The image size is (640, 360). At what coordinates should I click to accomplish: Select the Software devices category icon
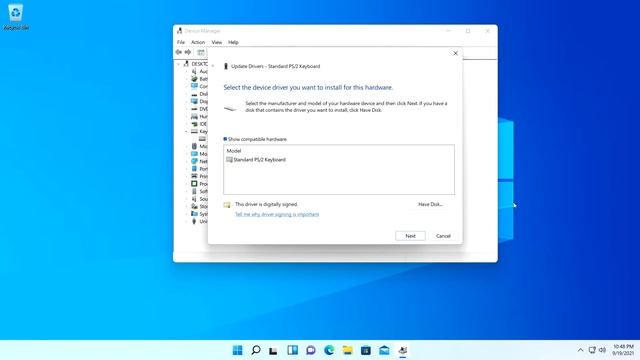pyautogui.click(x=194, y=191)
